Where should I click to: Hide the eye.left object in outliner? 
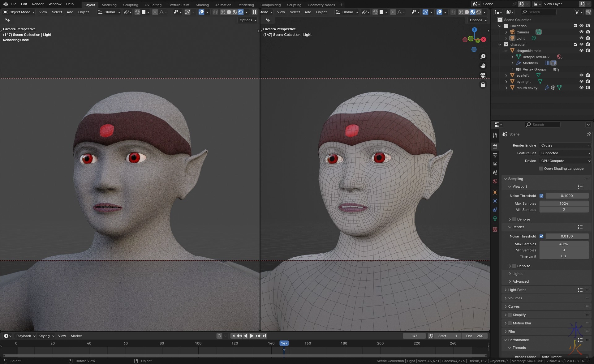coord(581,75)
